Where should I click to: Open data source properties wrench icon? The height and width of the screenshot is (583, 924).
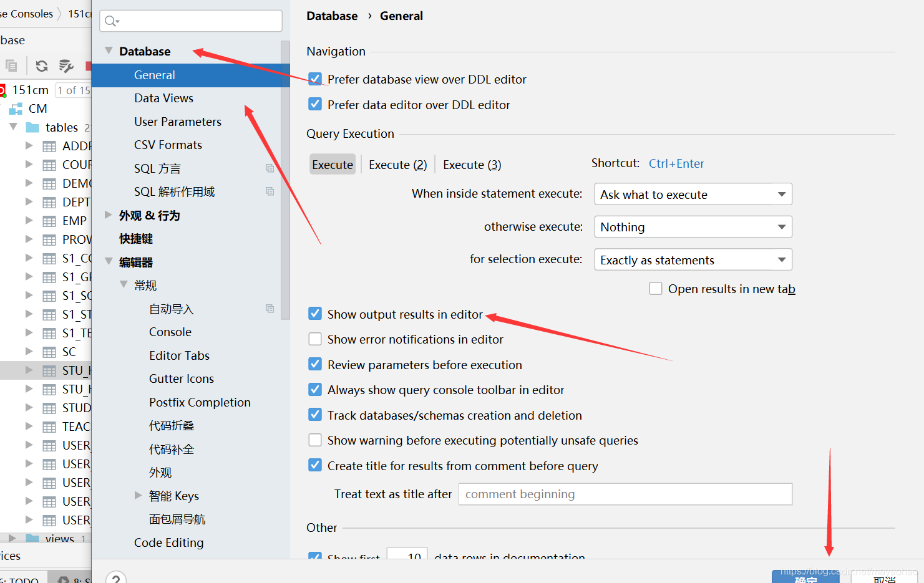click(x=66, y=65)
